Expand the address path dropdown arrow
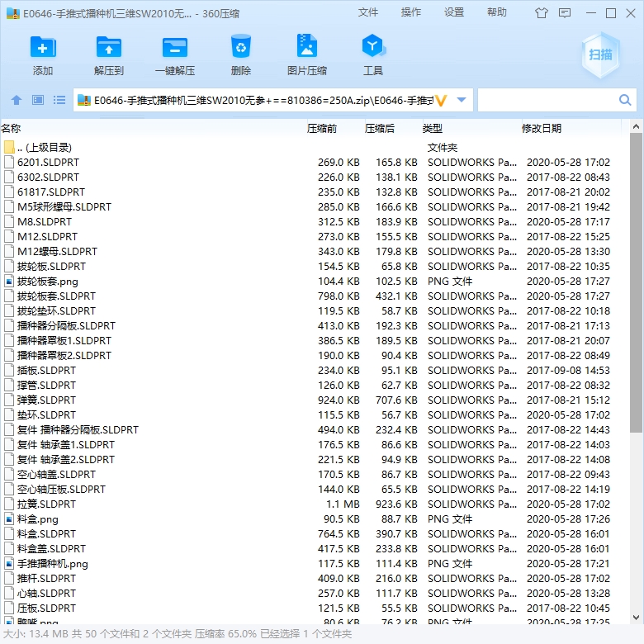This screenshot has width=644, height=644. [462, 100]
